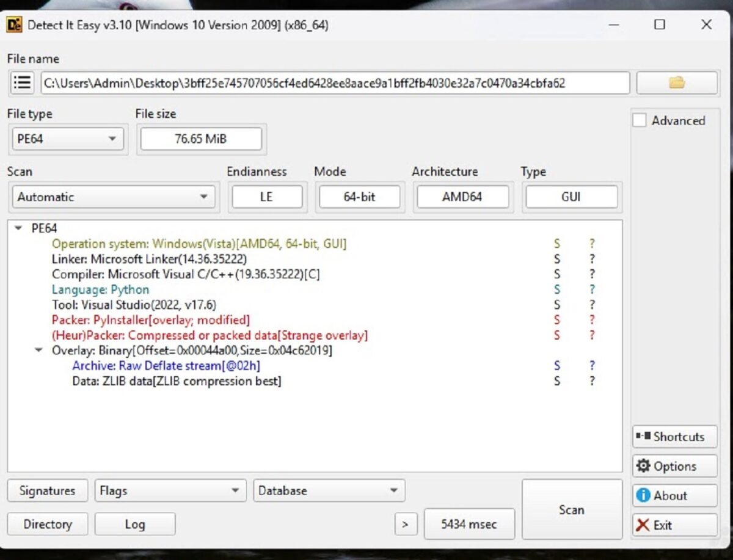The image size is (733, 560).
Task: Click the Signatures button
Action: (47, 490)
